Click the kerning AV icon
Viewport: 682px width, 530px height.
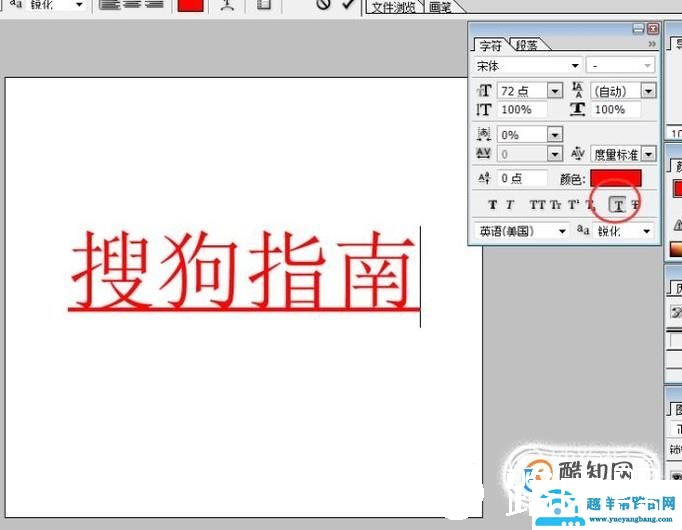tap(578, 153)
